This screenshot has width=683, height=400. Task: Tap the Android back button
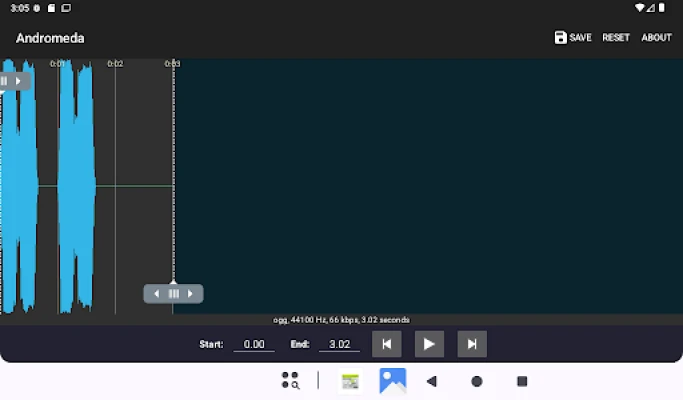pyautogui.click(x=432, y=381)
